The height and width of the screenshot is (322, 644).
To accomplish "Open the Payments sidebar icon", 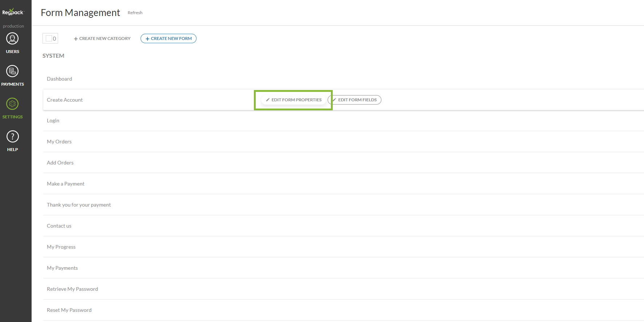I will point(12,72).
